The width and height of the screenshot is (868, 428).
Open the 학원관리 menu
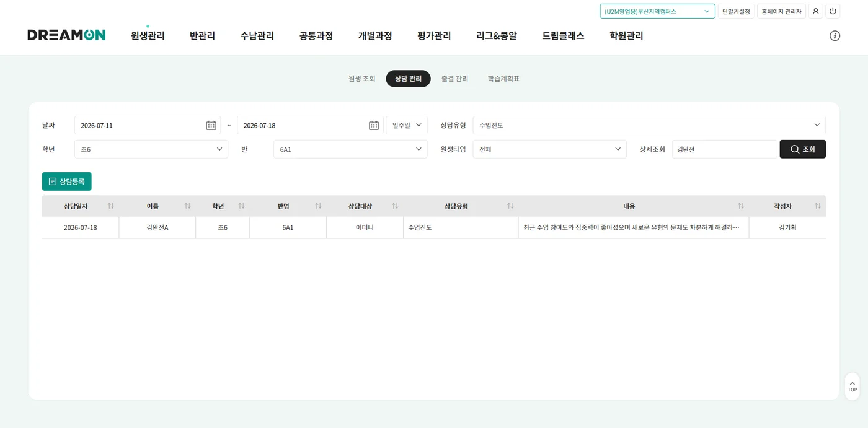pyautogui.click(x=626, y=36)
